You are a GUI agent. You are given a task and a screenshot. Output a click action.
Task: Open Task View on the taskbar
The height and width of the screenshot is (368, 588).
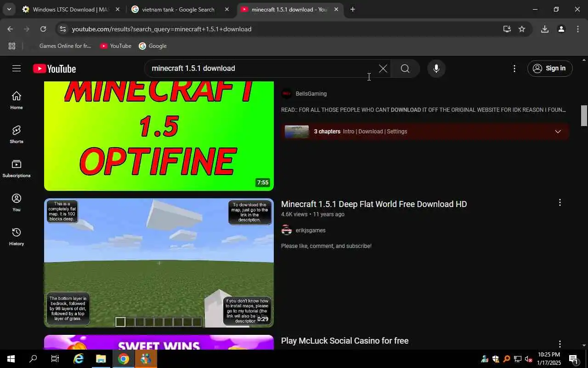(x=55, y=359)
